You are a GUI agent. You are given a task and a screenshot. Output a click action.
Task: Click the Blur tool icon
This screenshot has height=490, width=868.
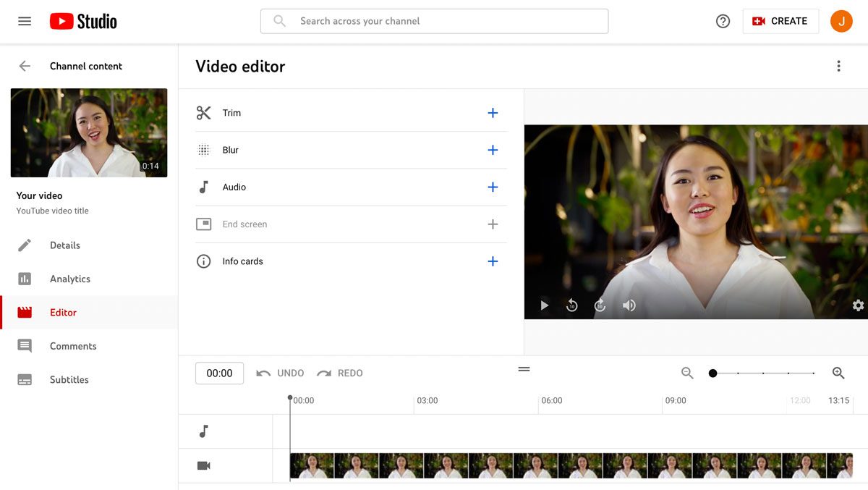203,150
